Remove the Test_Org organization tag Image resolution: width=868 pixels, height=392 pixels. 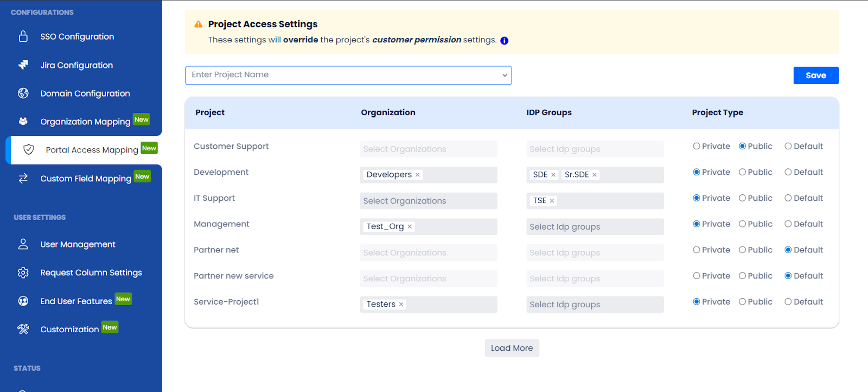point(410,227)
